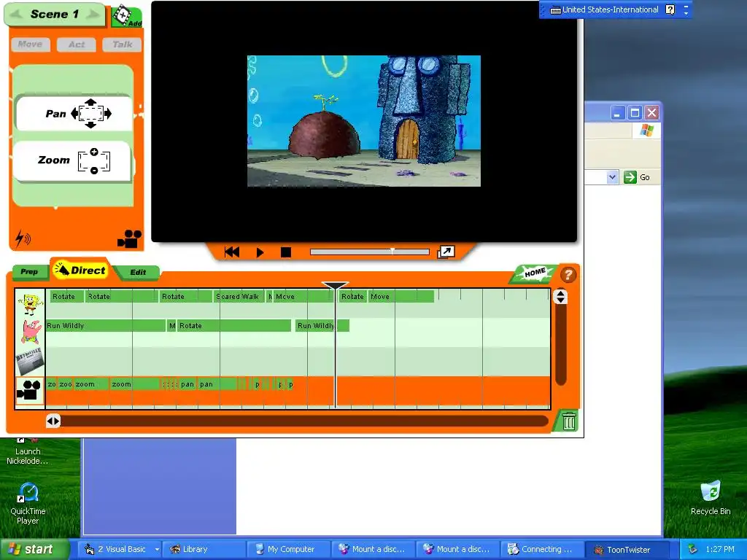The image size is (747, 560).
Task: Click the Talk action button
Action: tap(123, 44)
